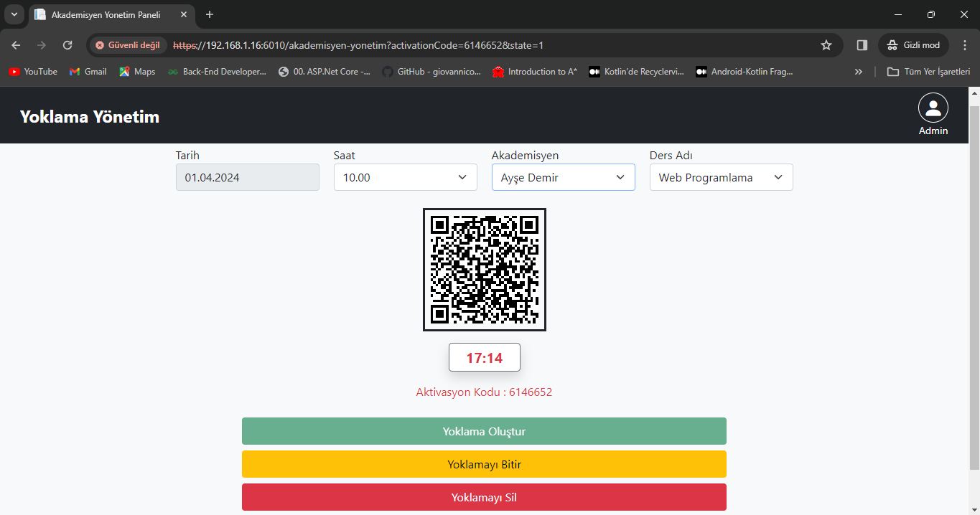Click the 'Güvenli değil' security indicator

coord(128,45)
